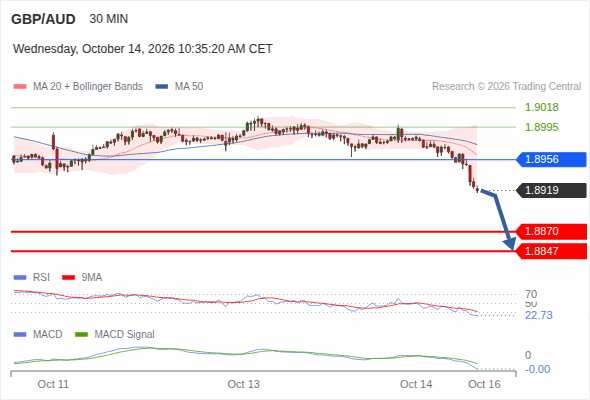590x400 pixels.
Task: Click the chart date and time heading
Action: (x=143, y=49)
